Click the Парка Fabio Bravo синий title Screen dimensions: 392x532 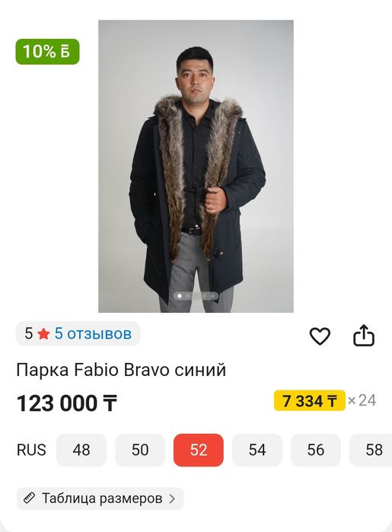coord(121,370)
